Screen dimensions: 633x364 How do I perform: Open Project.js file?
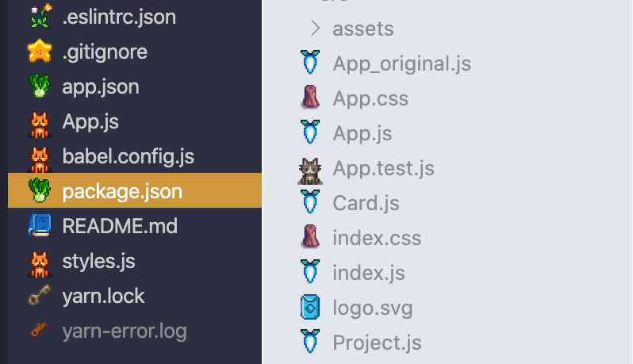pos(377,343)
